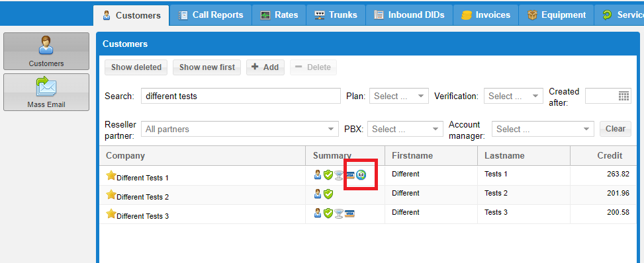Click the credit value 201.96
Viewport: 644px width, 263px height.
(618, 193)
